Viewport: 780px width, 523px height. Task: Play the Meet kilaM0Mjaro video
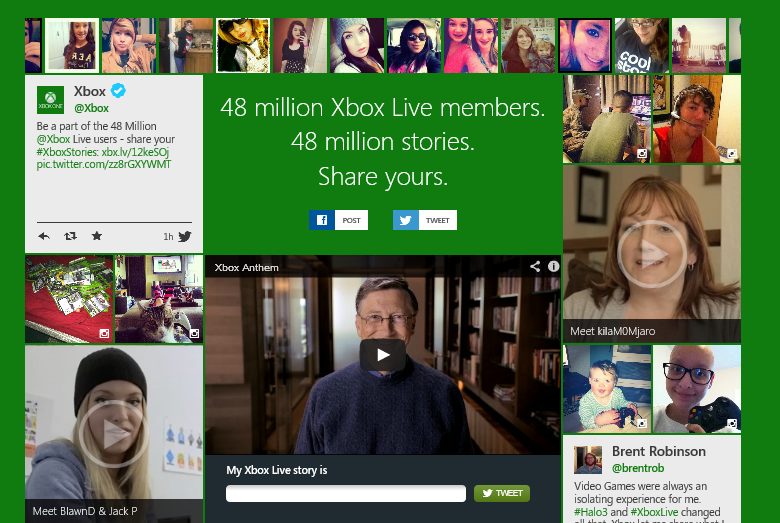[652, 254]
